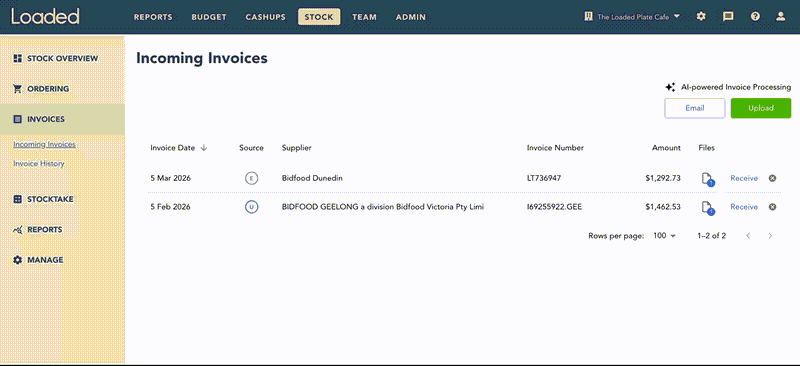Click the Ordering cart icon

coord(17,89)
